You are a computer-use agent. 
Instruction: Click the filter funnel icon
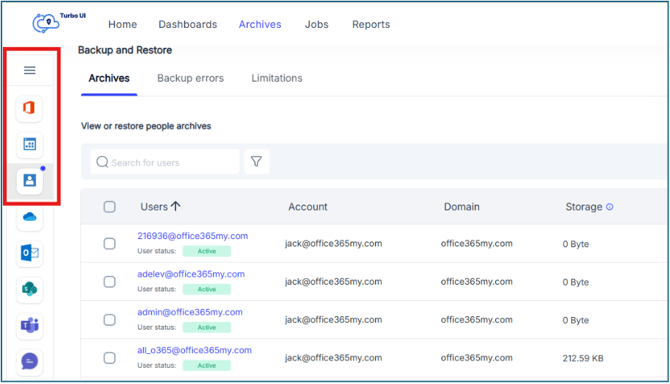256,161
